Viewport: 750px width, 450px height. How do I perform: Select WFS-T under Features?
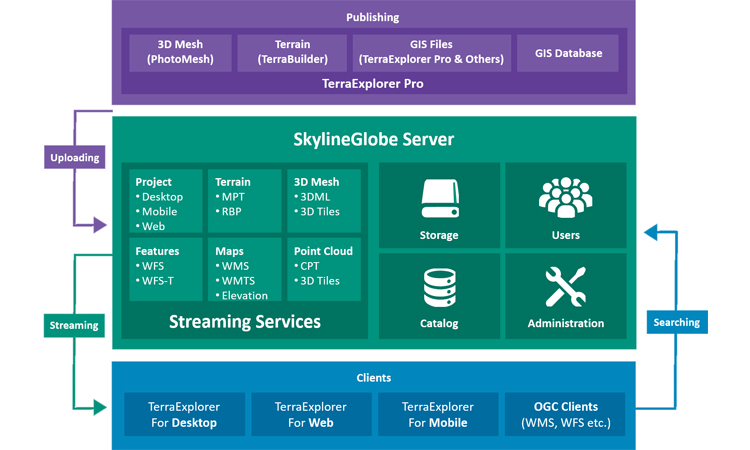pos(158,281)
